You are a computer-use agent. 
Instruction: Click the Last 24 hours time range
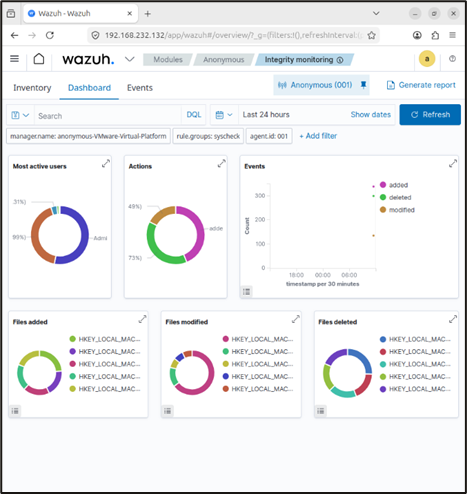[266, 115]
